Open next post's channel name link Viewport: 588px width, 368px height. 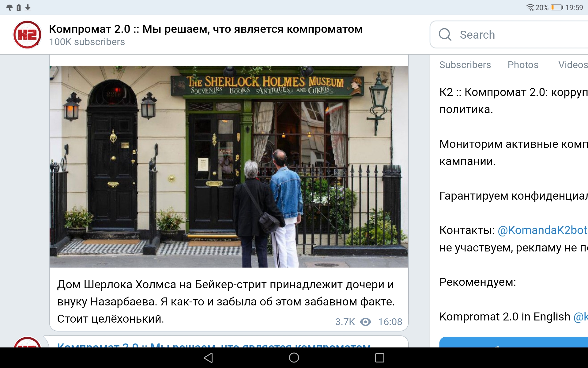(214, 345)
